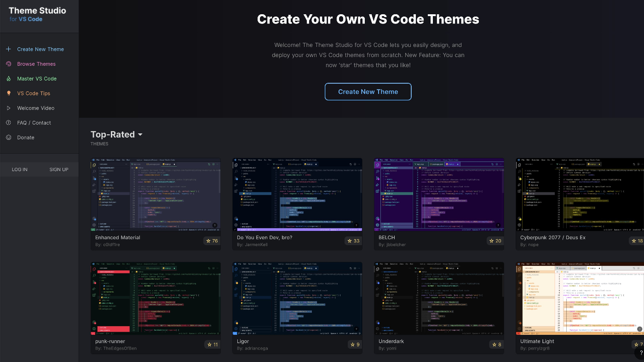This screenshot has height=362, width=644.
Task: Click the author name adriancega
Action: pyautogui.click(x=256, y=349)
